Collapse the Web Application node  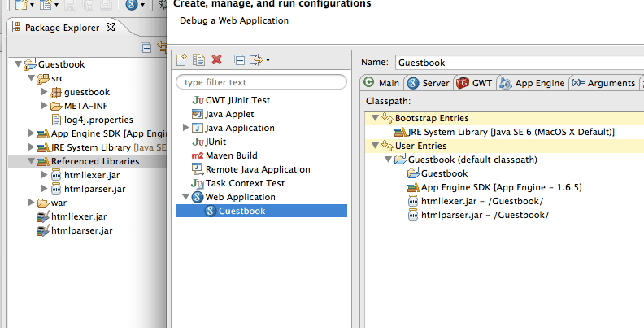[x=185, y=196]
